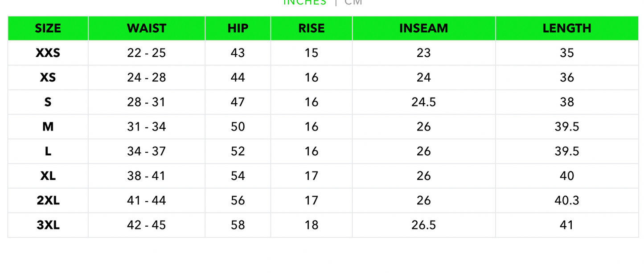Click the 24.5 inseam value
The width and height of the screenshot is (644, 273).
click(x=423, y=102)
